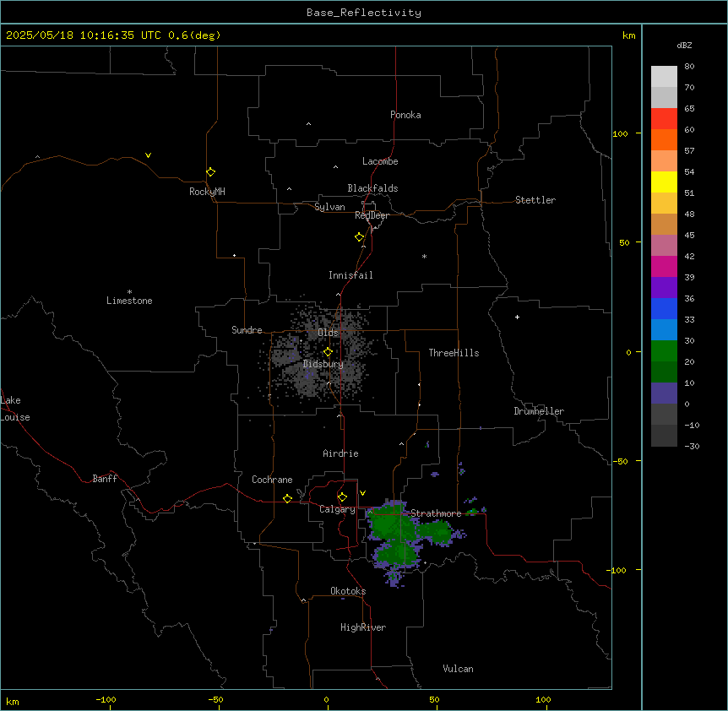728x711 pixels.
Task: Click the Calgary label
Action: click(337, 509)
